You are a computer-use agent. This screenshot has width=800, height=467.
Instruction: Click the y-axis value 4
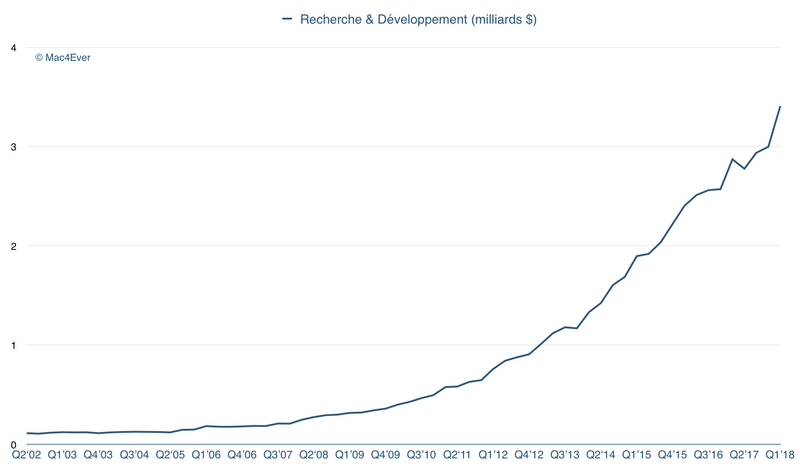point(14,48)
